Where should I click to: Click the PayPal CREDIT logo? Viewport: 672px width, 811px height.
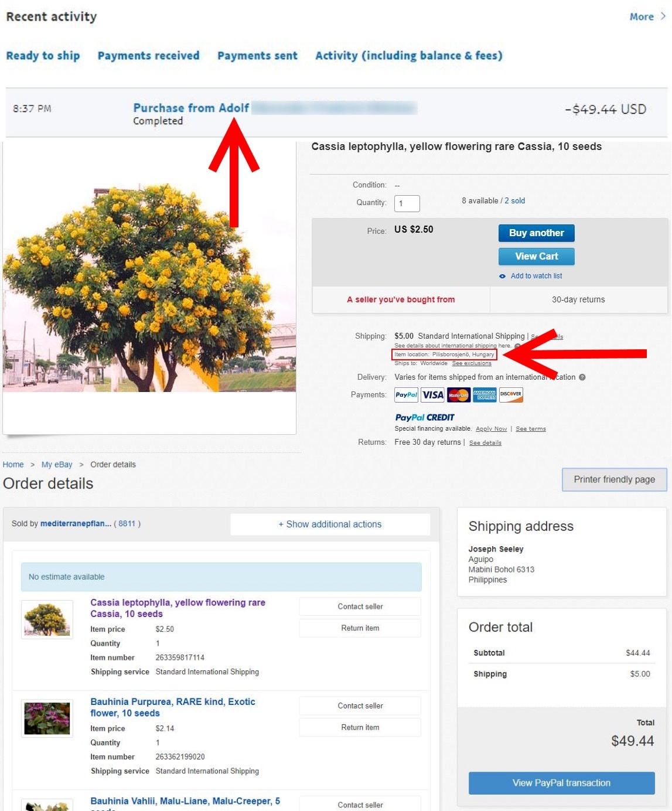[425, 417]
